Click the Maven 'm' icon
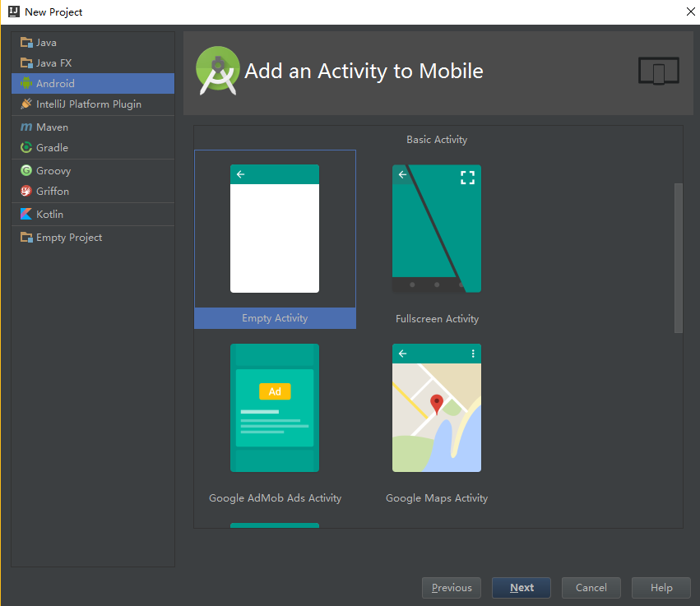The height and width of the screenshot is (606, 700). coord(26,127)
